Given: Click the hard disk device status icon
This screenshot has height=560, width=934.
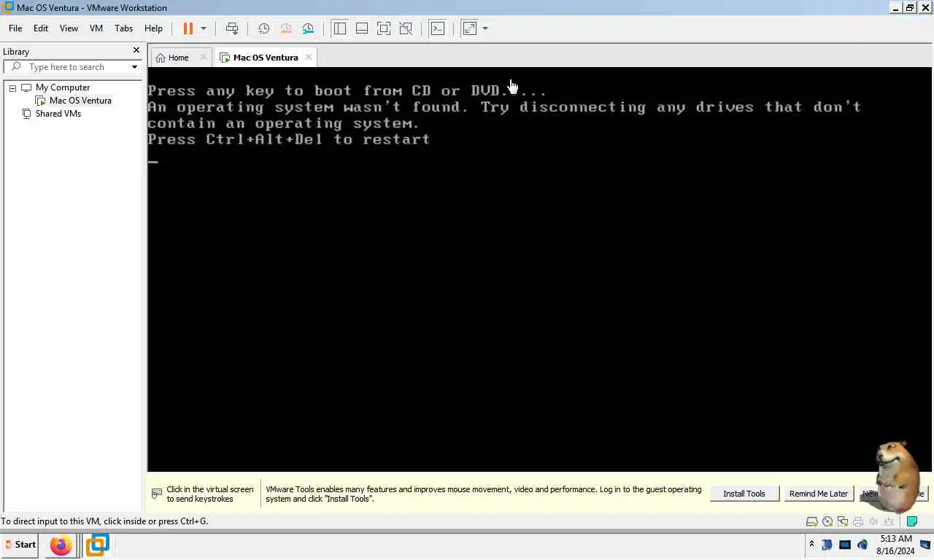Looking at the screenshot, I should tap(811, 521).
